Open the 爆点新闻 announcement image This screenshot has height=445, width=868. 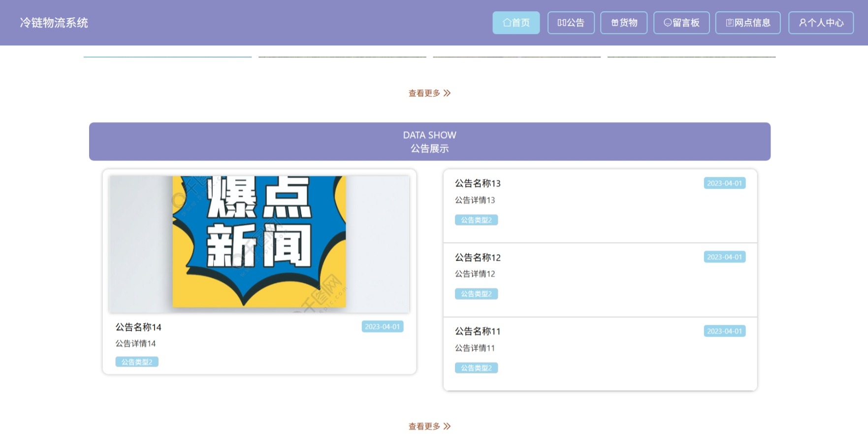pos(259,244)
